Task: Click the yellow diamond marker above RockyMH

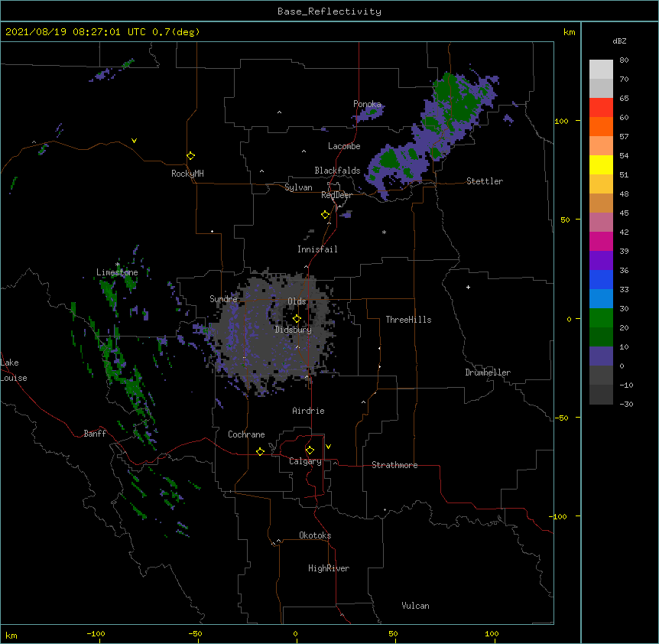Action: pyautogui.click(x=191, y=156)
